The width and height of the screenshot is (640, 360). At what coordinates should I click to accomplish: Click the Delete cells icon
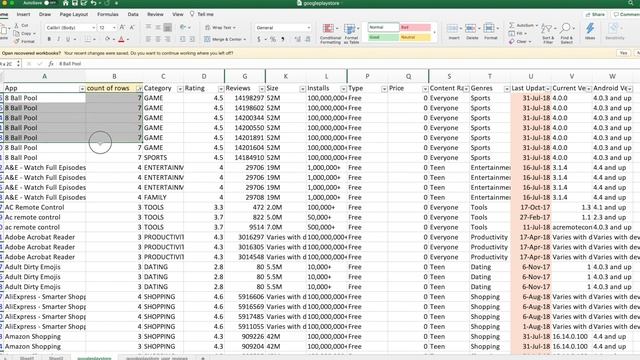point(470,28)
